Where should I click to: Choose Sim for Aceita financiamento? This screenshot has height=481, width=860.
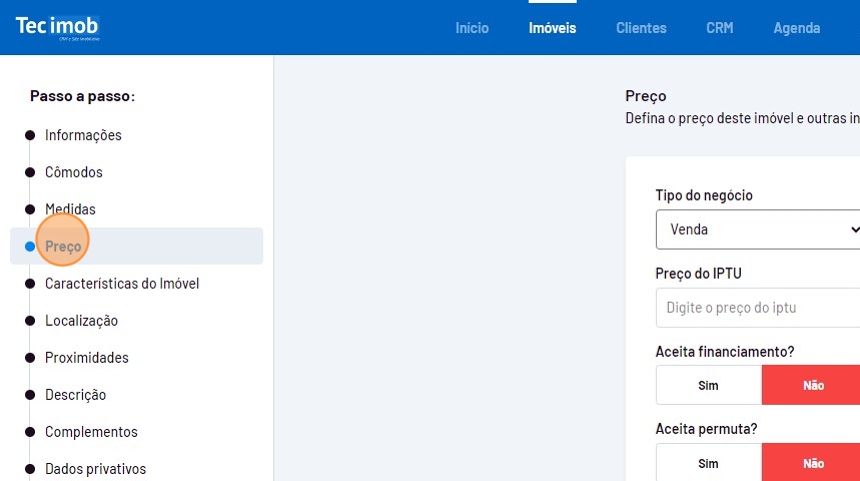coord(708,385)
